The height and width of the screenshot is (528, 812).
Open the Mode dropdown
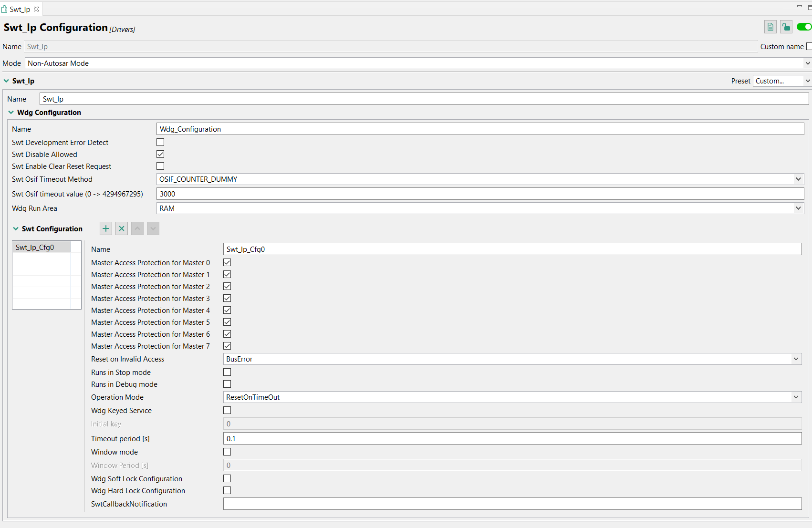click(x=807, y=63)
